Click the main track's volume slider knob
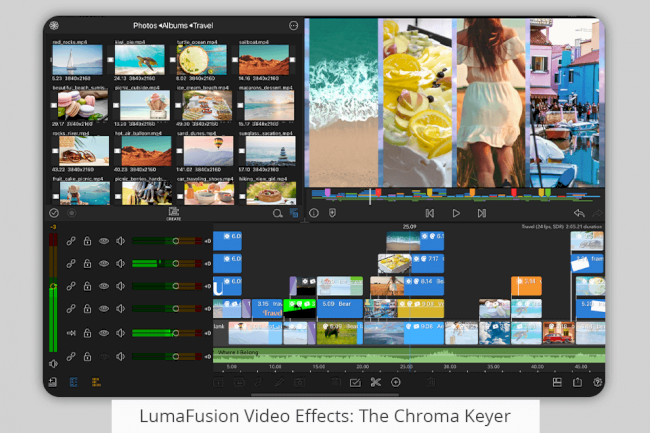Viewport: 650px width, 433px height. point(176,333)
